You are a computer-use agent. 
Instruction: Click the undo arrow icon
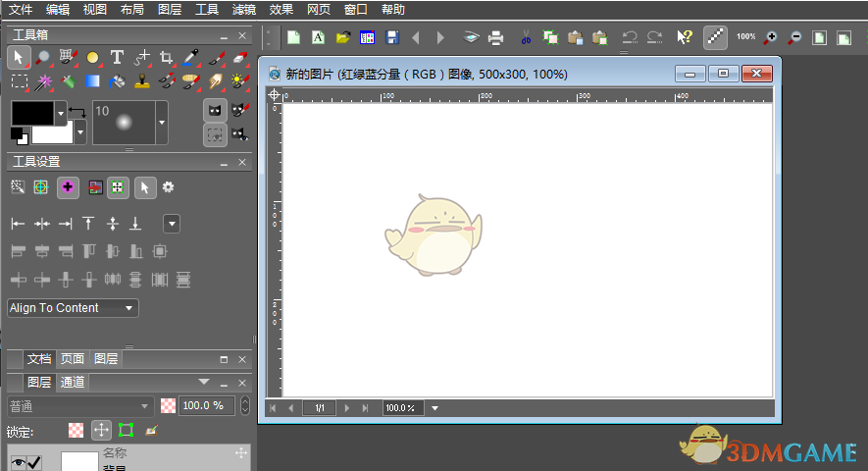click(x=630, y=37)
